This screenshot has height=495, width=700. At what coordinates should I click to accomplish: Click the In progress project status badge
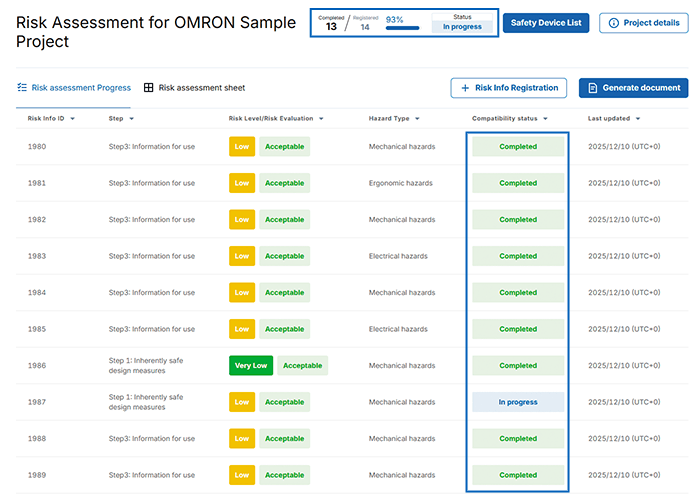pyautogui.click(x=462, y=27)
